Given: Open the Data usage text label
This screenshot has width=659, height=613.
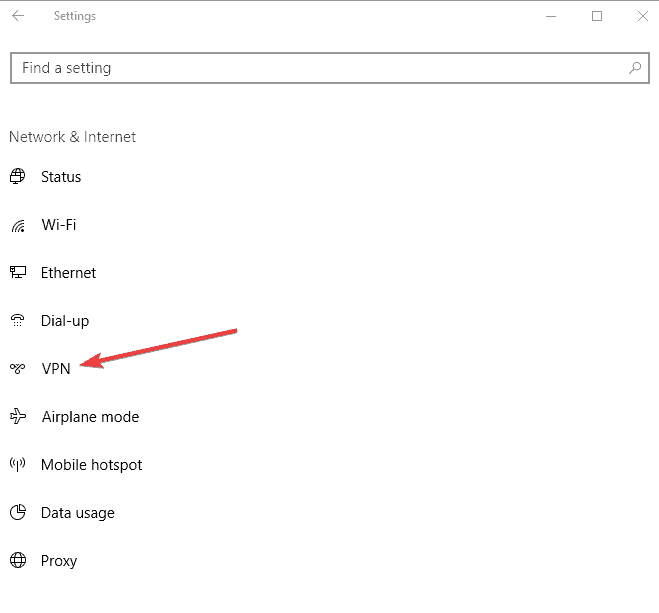Looking at the screenshot, I should 78,513.
